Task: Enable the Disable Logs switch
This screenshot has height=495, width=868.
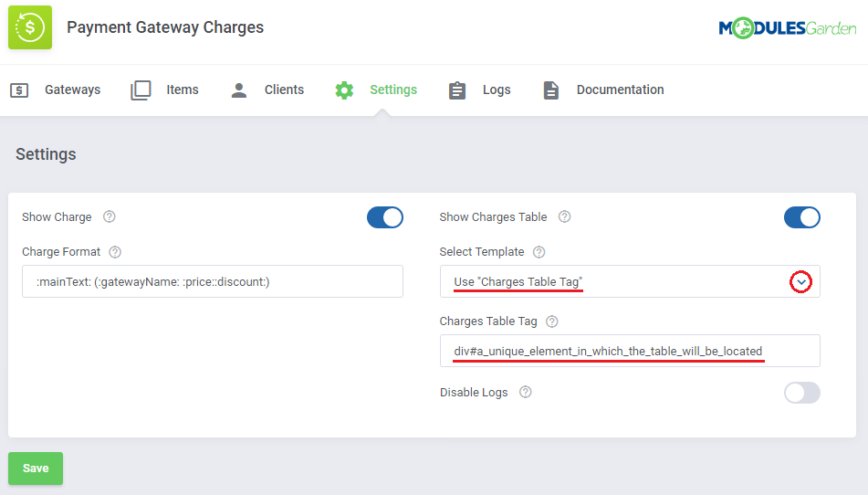Action: tap(801, 393)
